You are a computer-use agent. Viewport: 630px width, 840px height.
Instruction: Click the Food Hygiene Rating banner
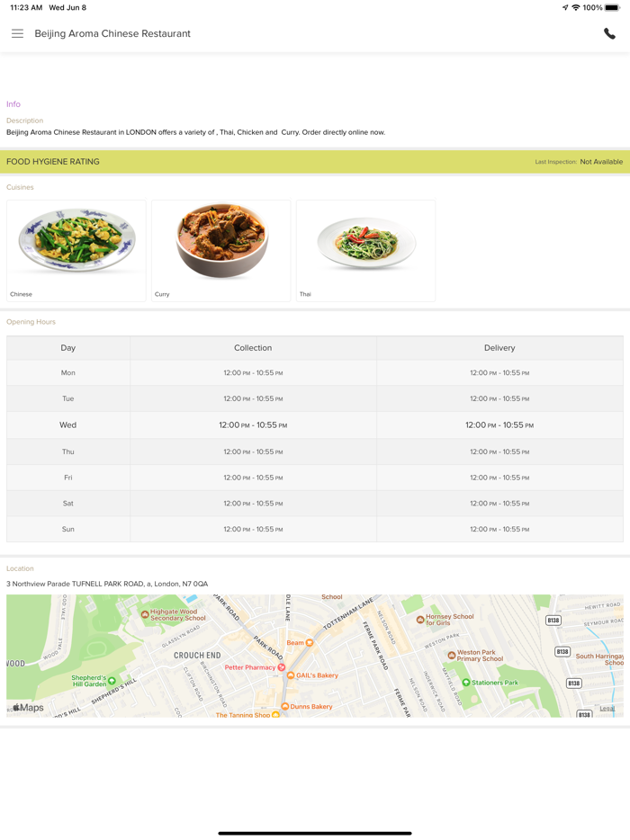[315, 161]
